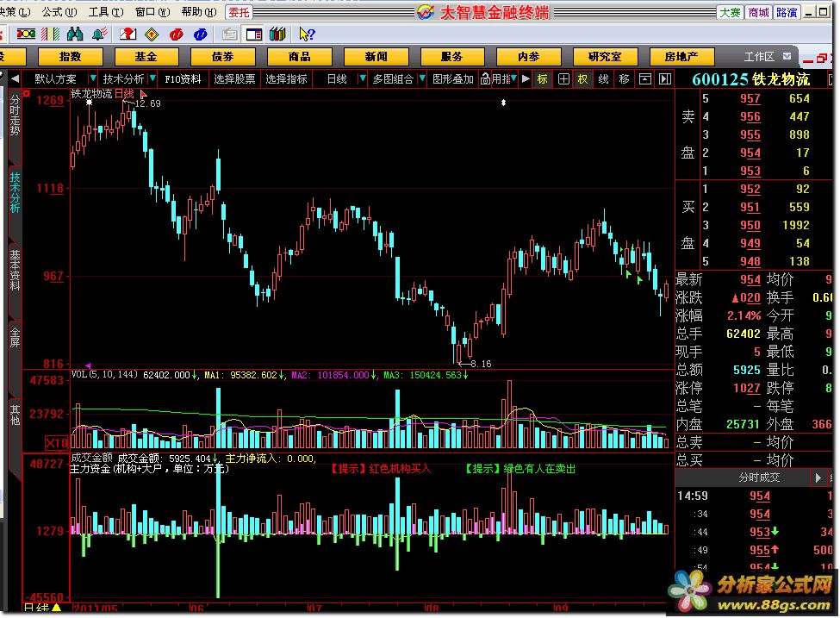Click the help cursor question icon
This screenshot has width=840, height=618.
pyautogui.click(x=307, y=34)
